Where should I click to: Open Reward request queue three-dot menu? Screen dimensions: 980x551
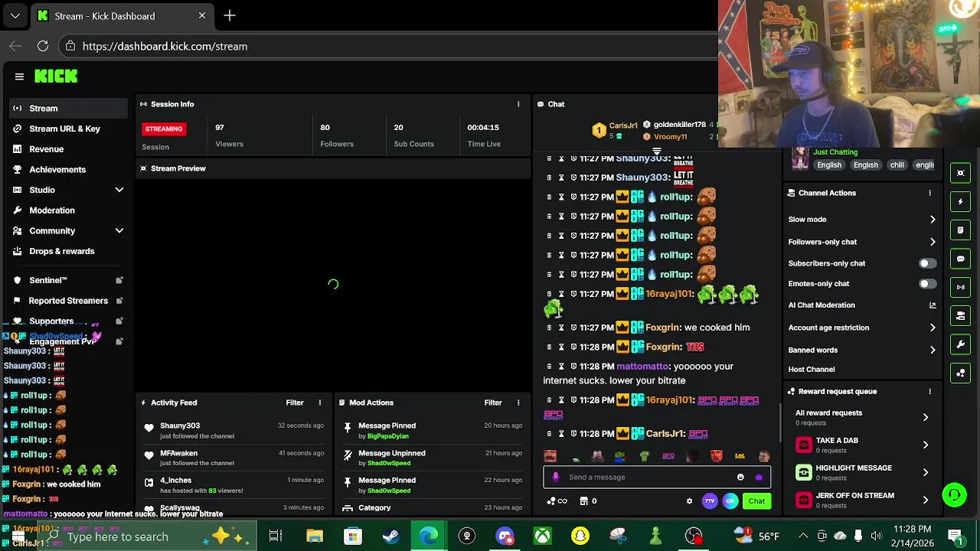click(930, 391)
